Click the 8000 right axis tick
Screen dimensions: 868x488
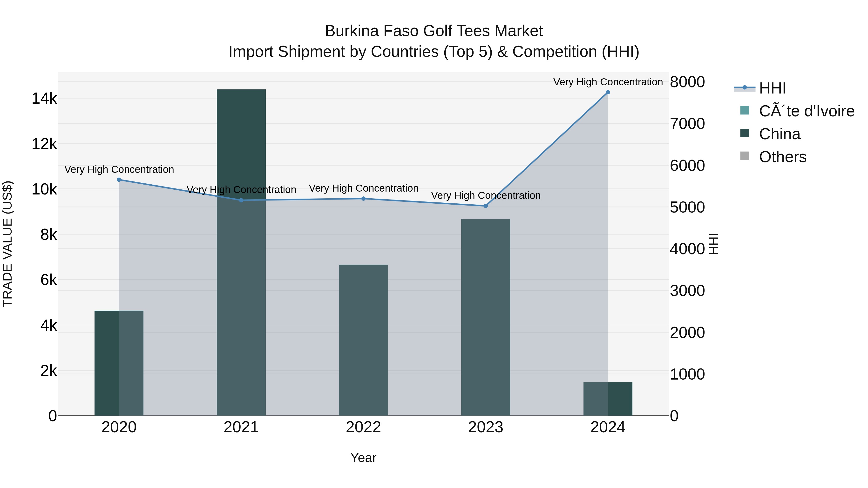(x=687, y=82)
